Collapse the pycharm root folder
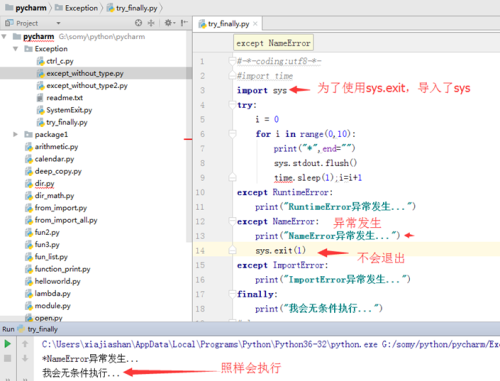The image size is (500, 381). [x=4, y=36]
